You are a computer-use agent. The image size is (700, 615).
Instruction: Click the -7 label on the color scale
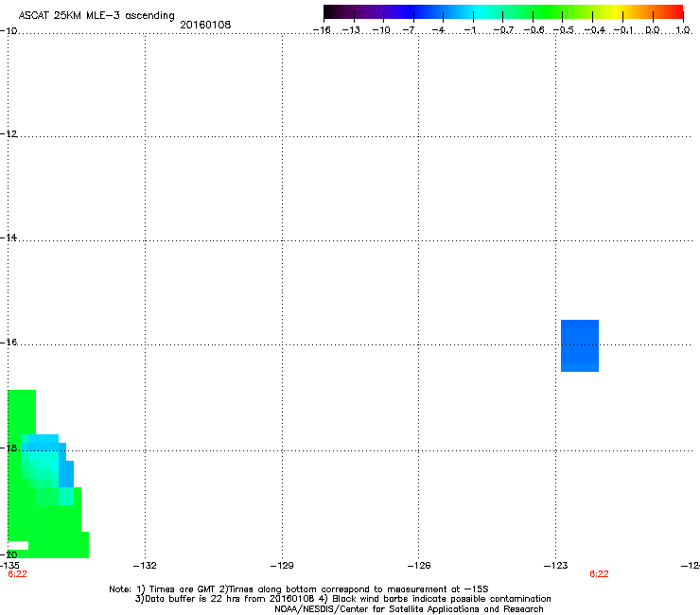[409, 30]
